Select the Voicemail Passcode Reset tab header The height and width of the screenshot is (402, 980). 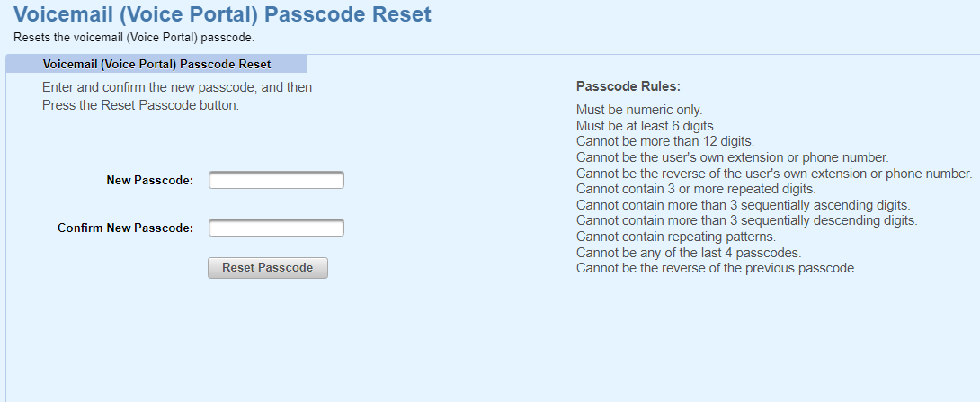tap(156, 65)
